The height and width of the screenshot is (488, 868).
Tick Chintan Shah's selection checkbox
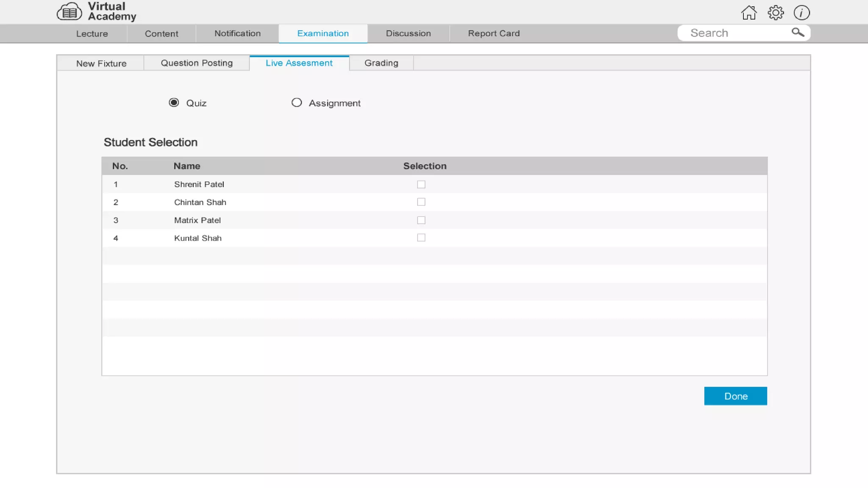pyautogui.click(x=421, y=202)
